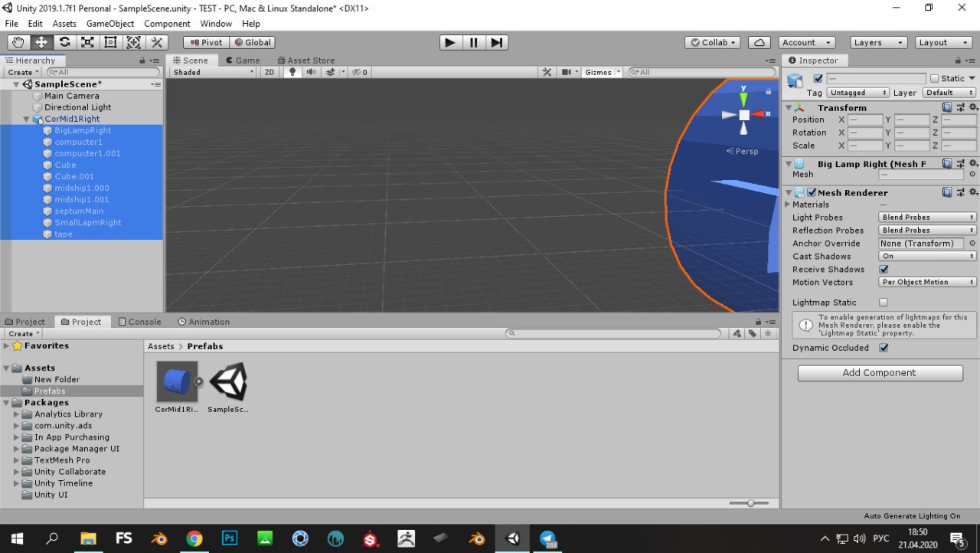Open the scene effects image icon

point(331,72)
